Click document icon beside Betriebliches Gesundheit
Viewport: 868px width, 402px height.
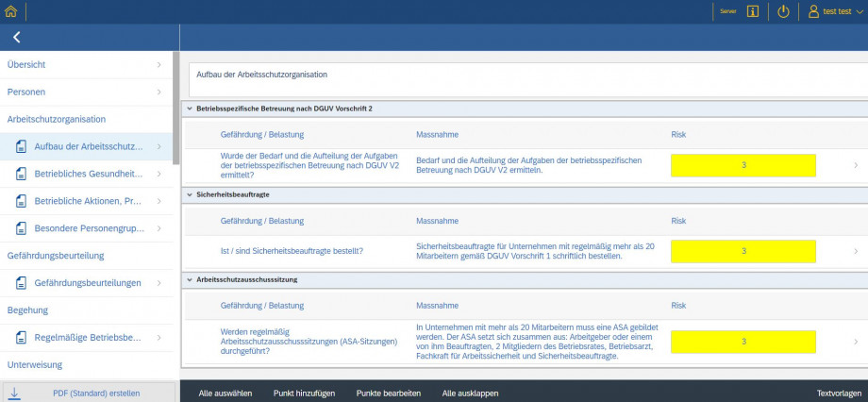point(21,174)
